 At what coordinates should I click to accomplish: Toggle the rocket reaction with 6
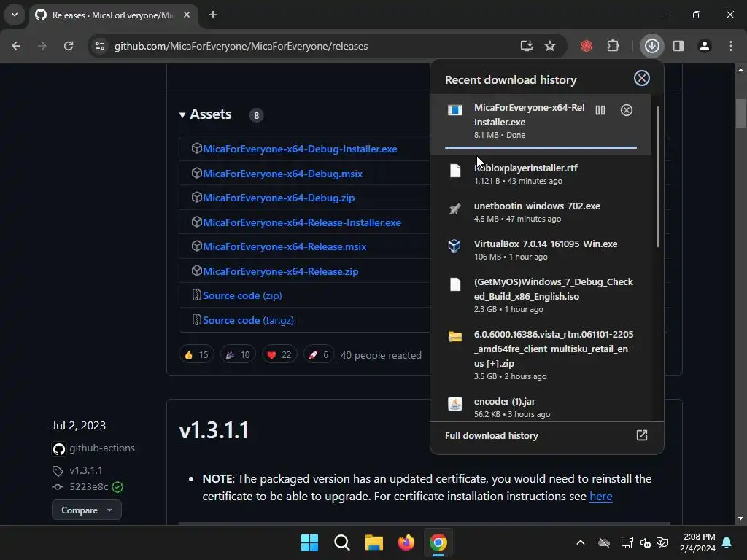318,355
